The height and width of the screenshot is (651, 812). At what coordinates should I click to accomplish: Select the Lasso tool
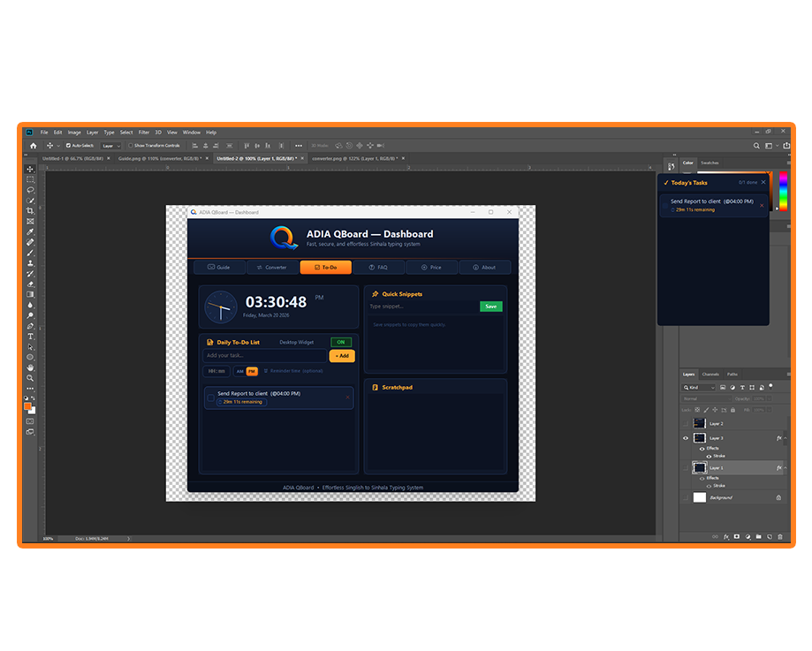[x=30, y=190]
